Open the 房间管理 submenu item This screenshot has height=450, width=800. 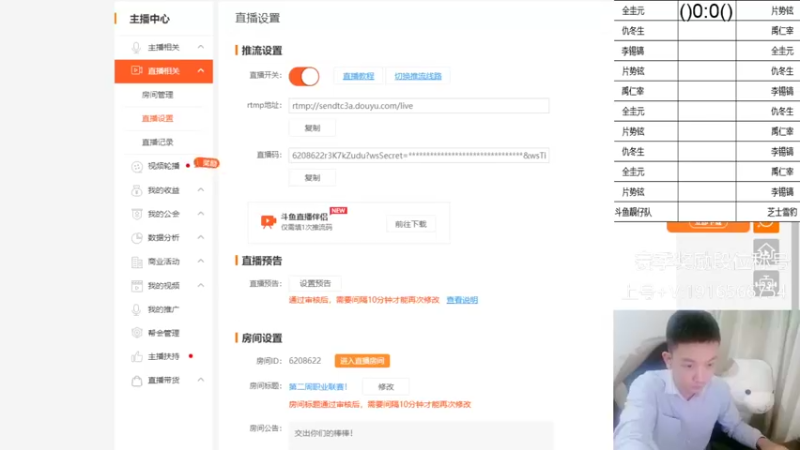point(158,95)
